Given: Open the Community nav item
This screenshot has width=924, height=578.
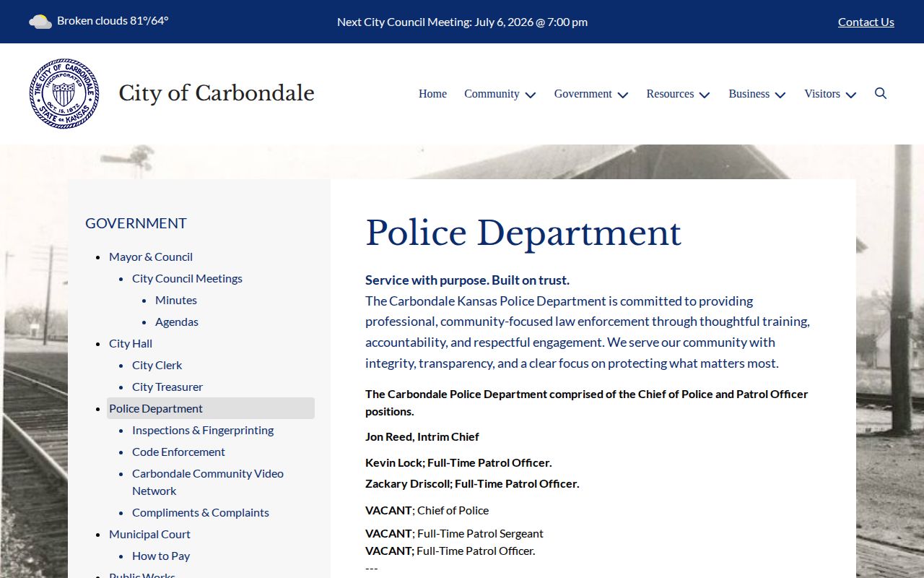Looking at the screenshot, I should click(492, 94).
